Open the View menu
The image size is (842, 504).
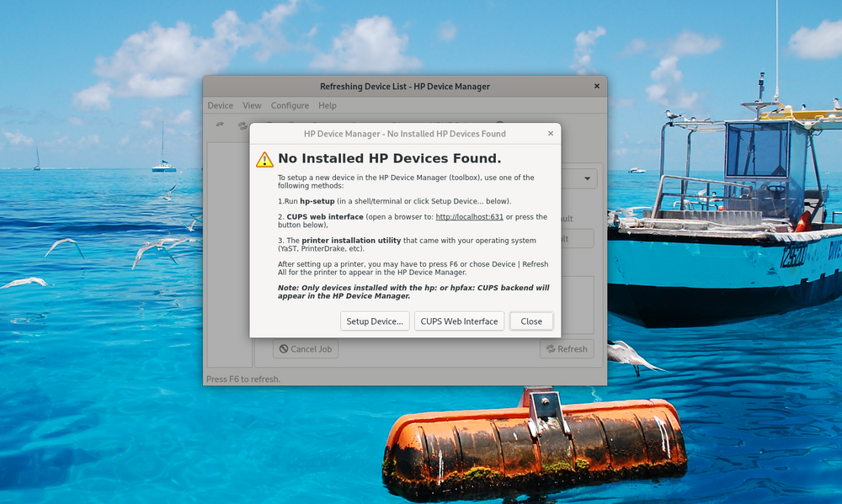point(252,106)
